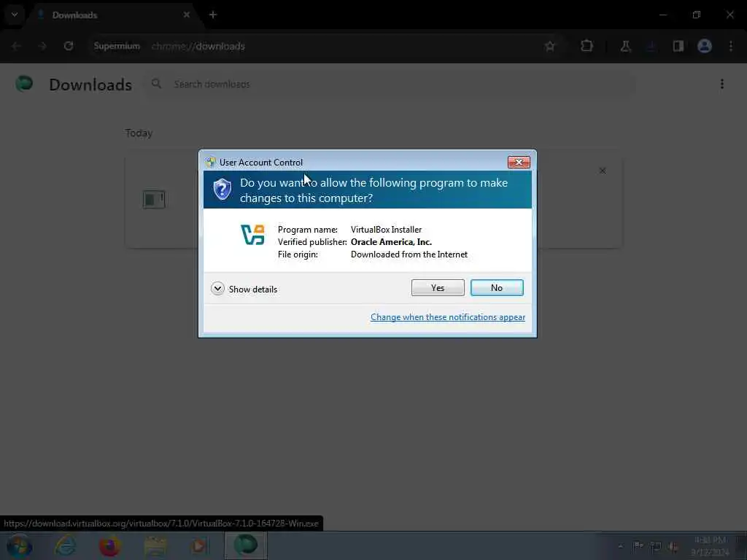747x560 pixels.
Task: Click the Search downloads field
Action: pyautogui.click(x=390, y=85)
